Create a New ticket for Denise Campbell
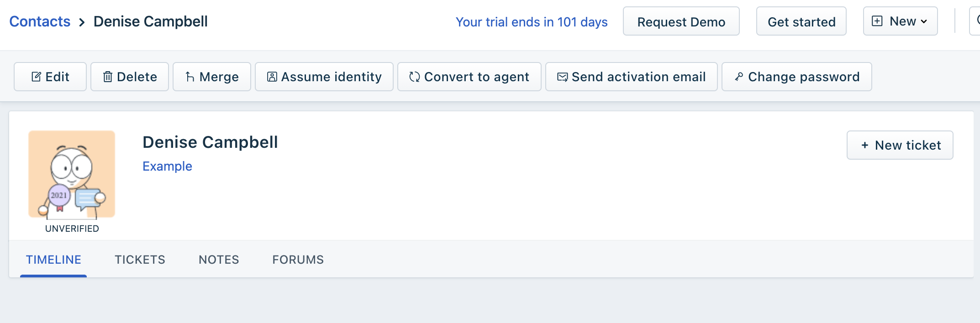The height and width of the screenshot is (323, 980). pos(900,145)
